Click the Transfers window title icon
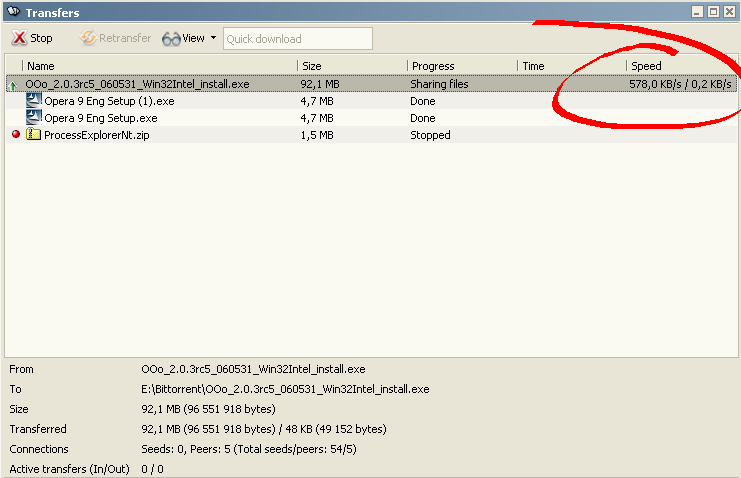 pos(14,11)
